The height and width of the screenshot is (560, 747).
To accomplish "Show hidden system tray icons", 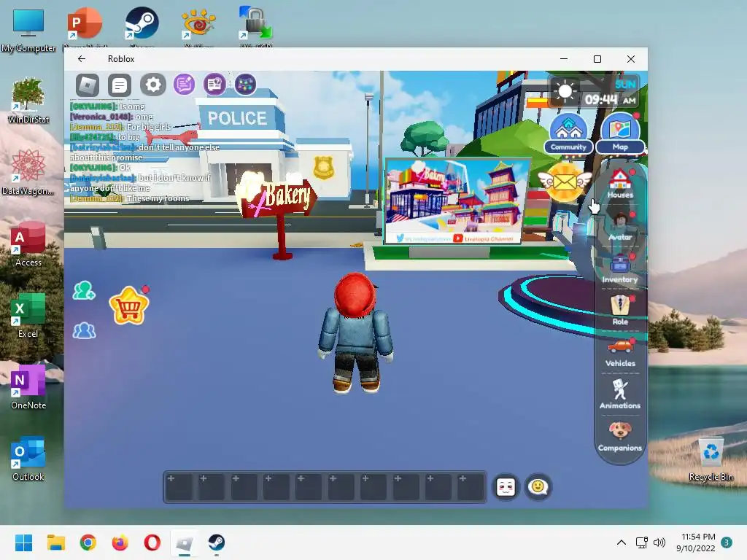I will coord(622,542).
